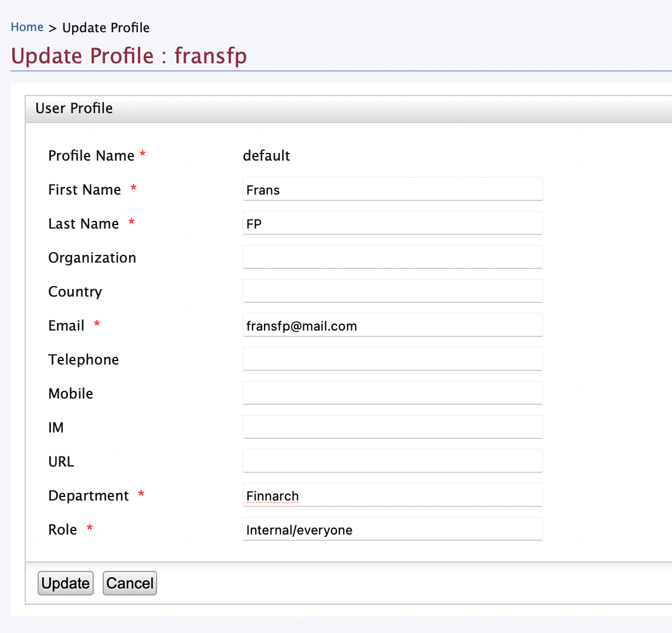Select the empty Organization field
672x633 pixels.
coord(392,258)
